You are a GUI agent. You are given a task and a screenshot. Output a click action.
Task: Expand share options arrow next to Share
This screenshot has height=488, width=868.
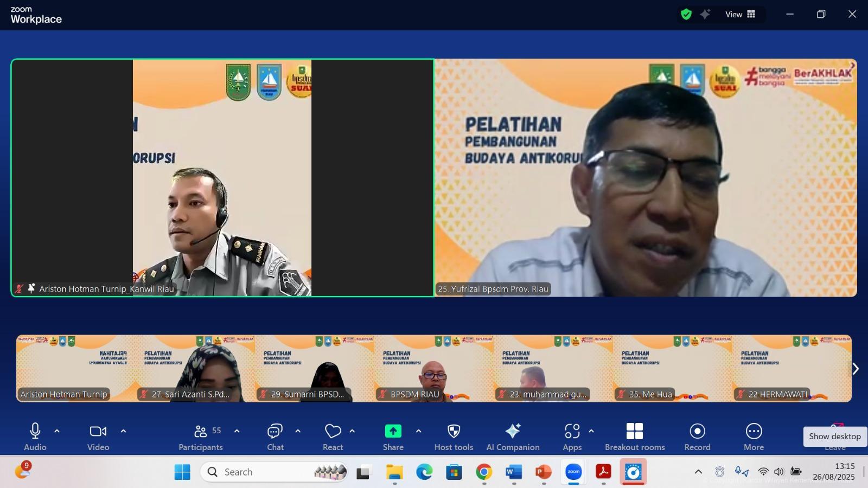coord(418,431)
